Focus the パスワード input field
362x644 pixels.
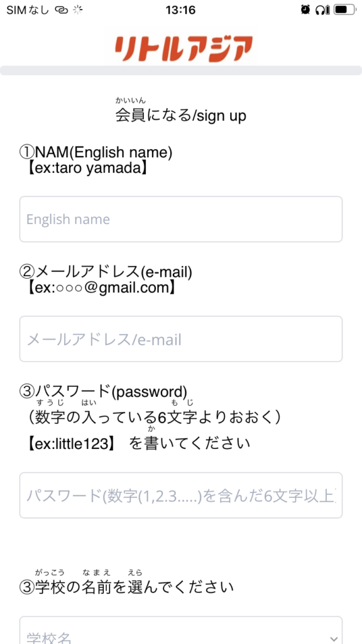181,496
